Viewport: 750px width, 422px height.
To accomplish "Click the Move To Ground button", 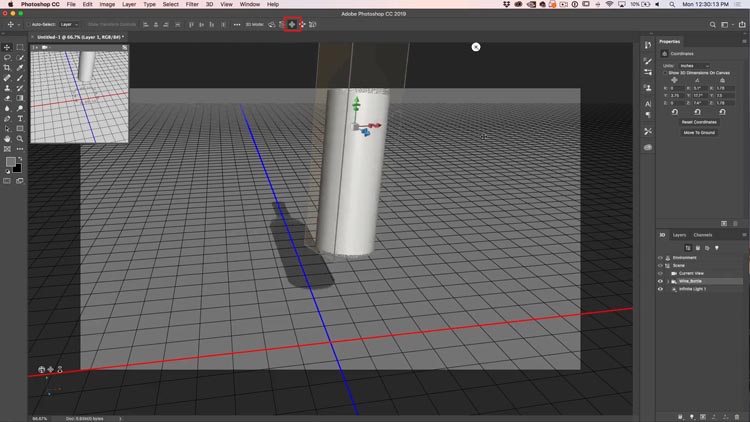I will [x=699, y=133].
